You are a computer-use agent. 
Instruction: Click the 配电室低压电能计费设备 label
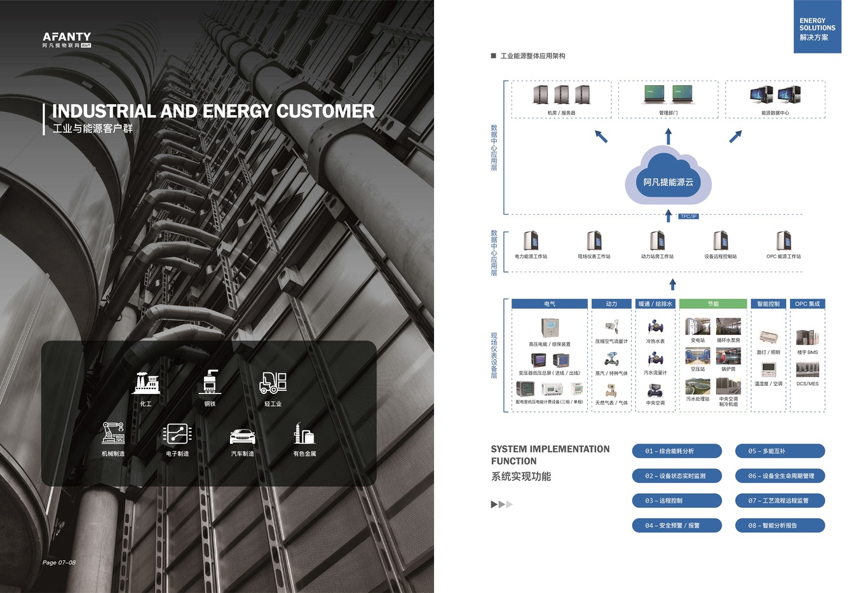coord(550,402)
